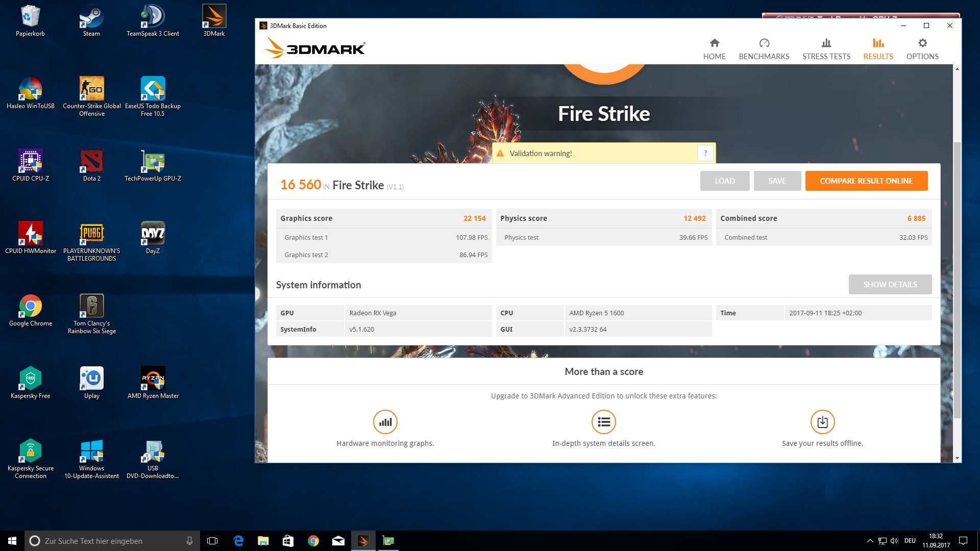The width and height of the screenshot is (980, 551).
Task: Click In-depth system details list icon
Action: tap(603, 422)
